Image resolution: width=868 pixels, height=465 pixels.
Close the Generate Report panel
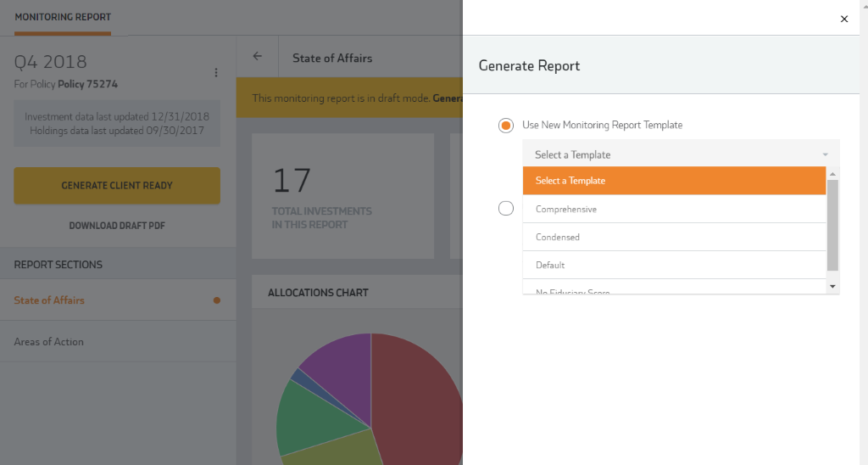(843, 19)
